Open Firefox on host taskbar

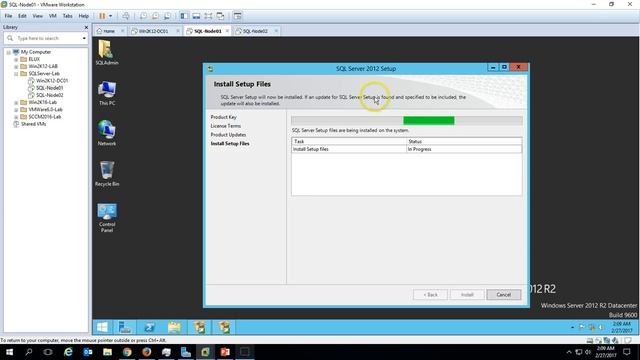coord(147,352)
